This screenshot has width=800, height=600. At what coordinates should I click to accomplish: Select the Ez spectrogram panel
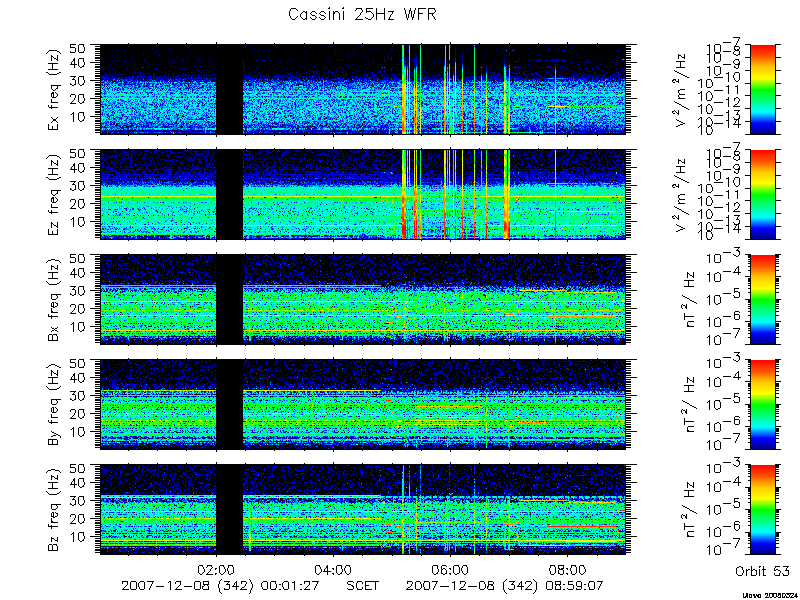[362, 194]
